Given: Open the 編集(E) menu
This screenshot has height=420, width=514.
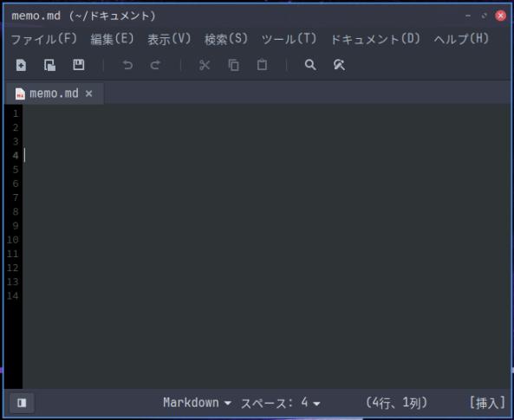Looking at the screenshot, I should click(112, 39).
